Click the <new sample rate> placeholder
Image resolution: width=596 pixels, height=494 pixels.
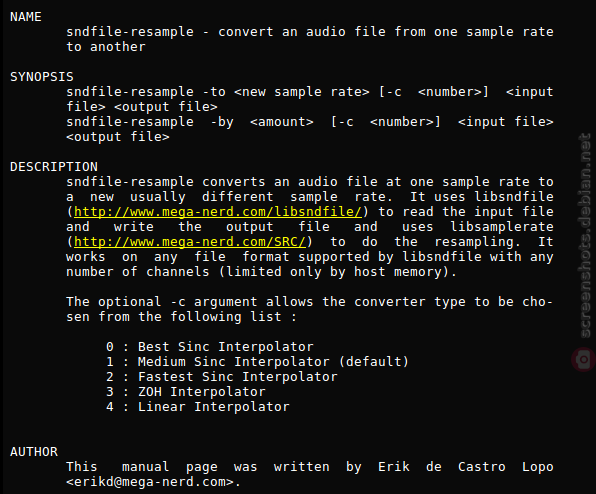coord(301,92)
